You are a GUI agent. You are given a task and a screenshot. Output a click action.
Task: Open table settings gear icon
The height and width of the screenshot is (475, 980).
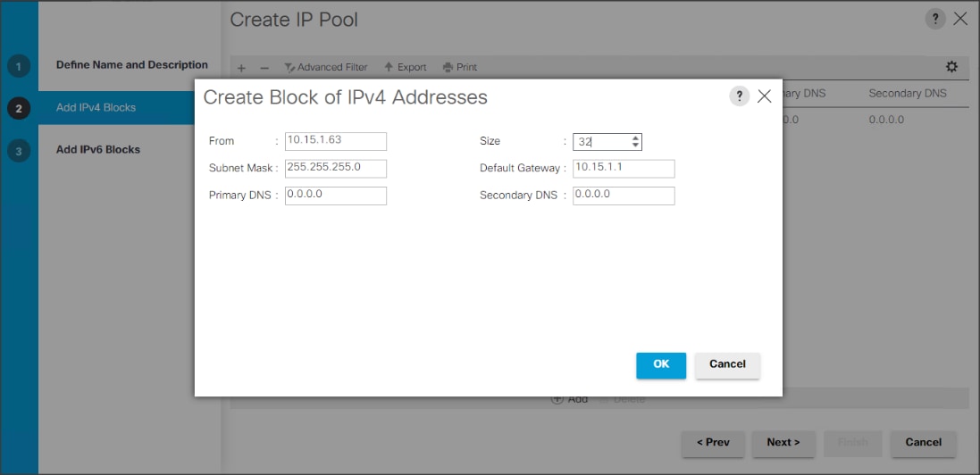point(951,67)
